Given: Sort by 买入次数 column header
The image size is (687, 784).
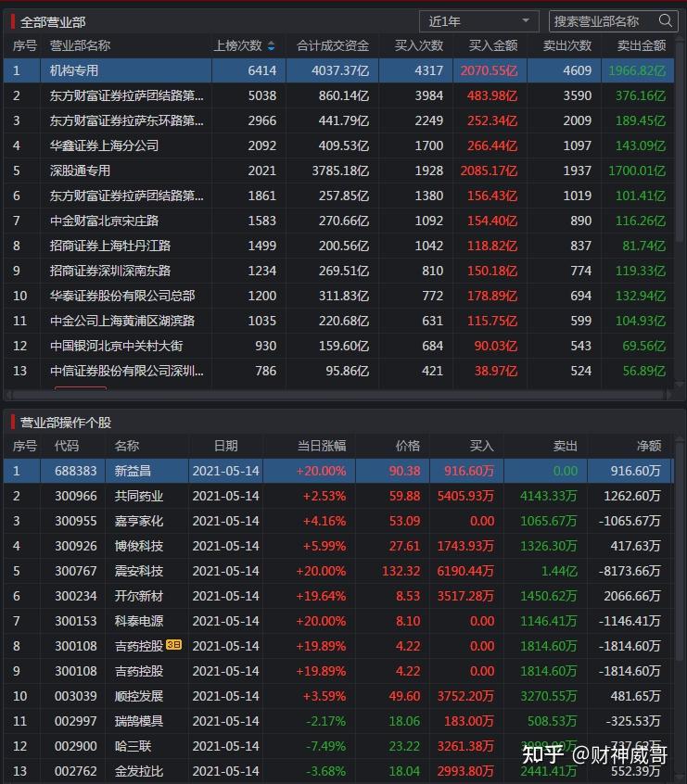Looking at the screenshot, I should 419,46.
